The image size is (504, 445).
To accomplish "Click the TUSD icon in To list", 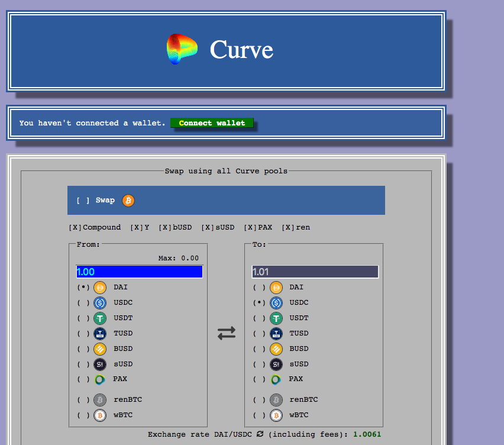I will click(x=276, y=334).
